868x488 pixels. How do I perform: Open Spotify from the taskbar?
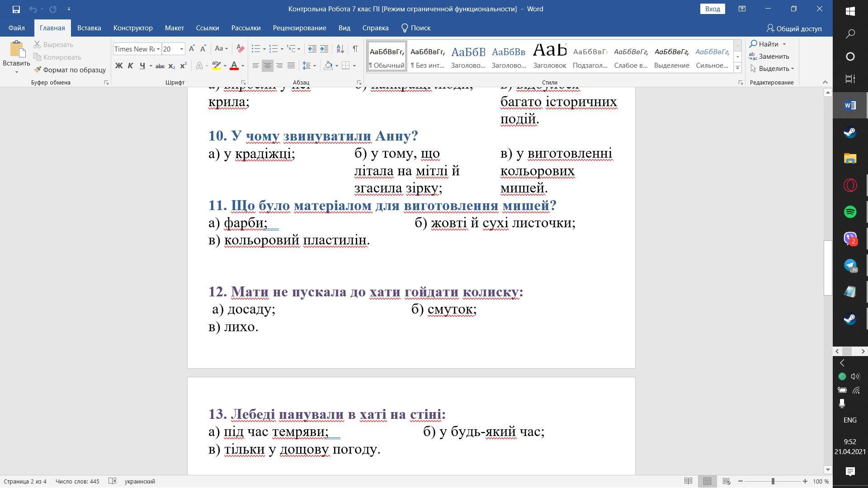(x=850, y=212)
